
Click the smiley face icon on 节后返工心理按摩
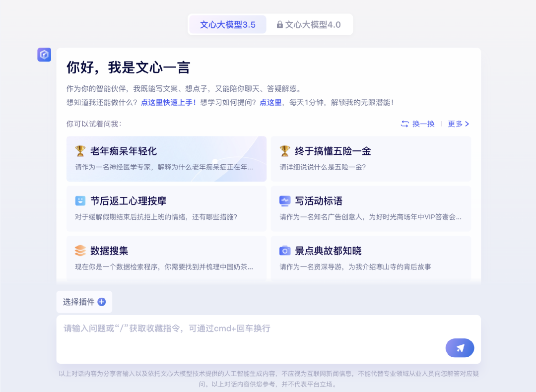coord(80,200)
